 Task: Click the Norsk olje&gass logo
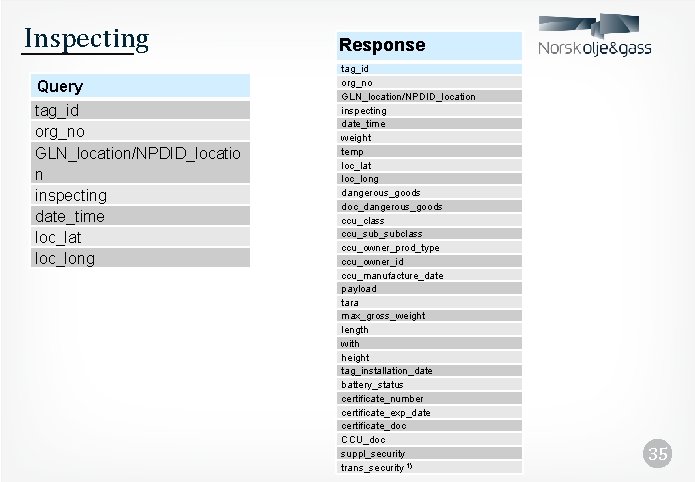pos(594,35)
